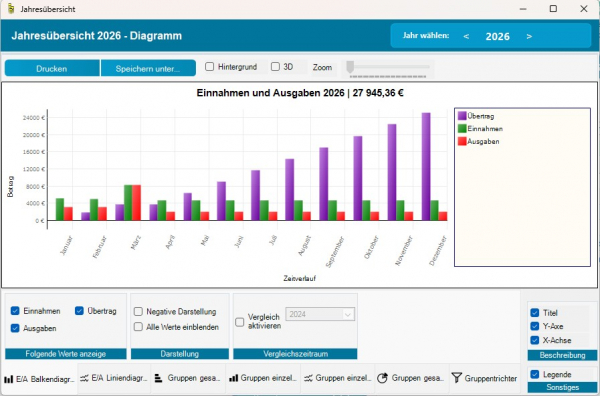The width and height of the screenshot is (600, 396).
Task: Open the Gruppen einzel. line chart tab
Action: 338,378
